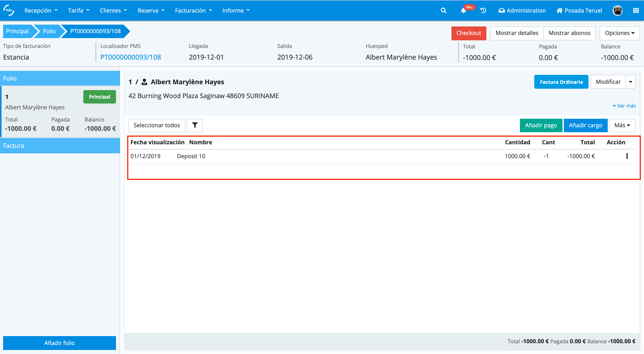
Task: Open the Recepción menu
Action: pyautogui.click(x=41, y=11)
